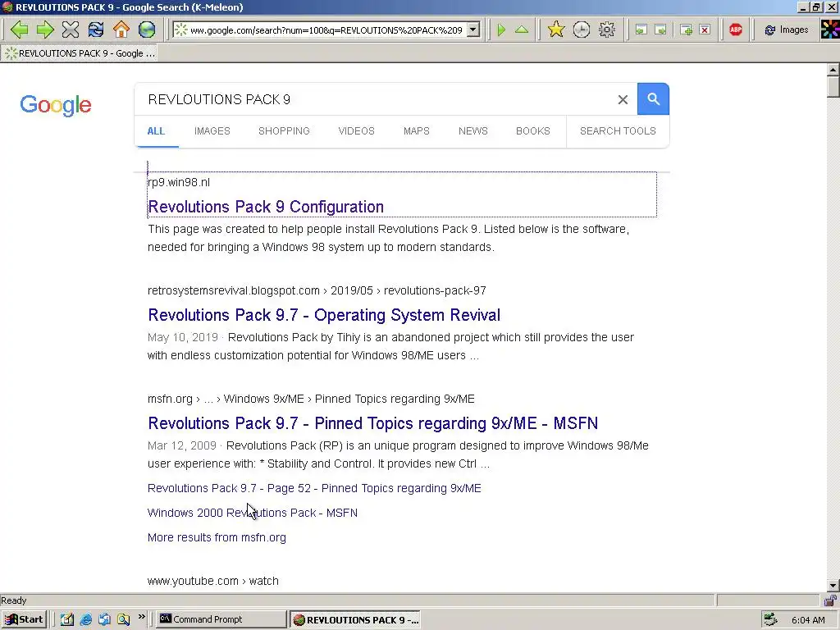Open a new tab with the plus icon

tap(686, 30)
